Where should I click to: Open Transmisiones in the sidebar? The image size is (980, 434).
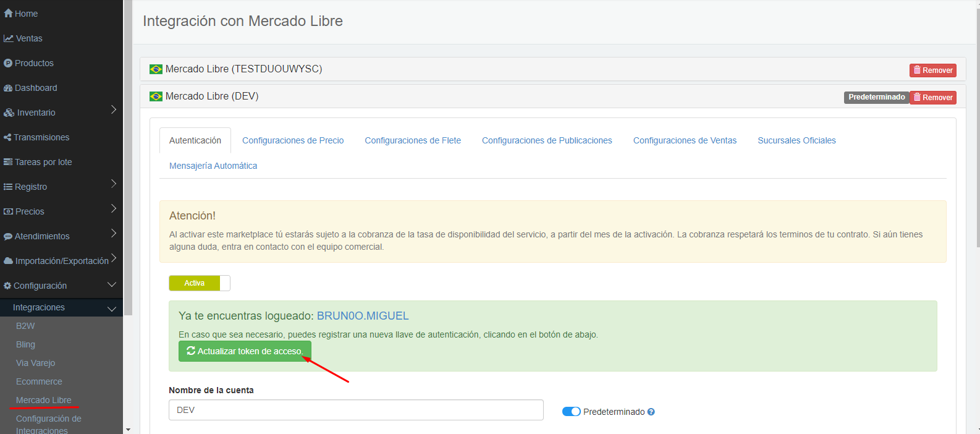(41, 137)
